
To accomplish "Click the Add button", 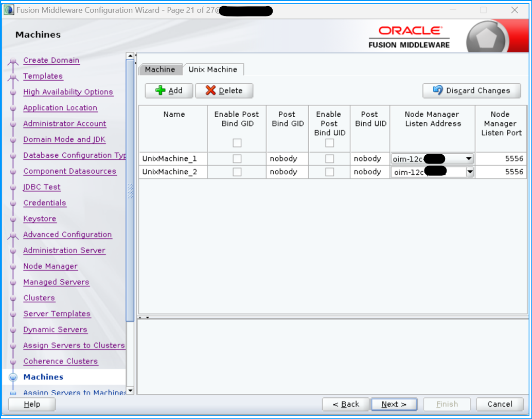I will click(169, 90).
